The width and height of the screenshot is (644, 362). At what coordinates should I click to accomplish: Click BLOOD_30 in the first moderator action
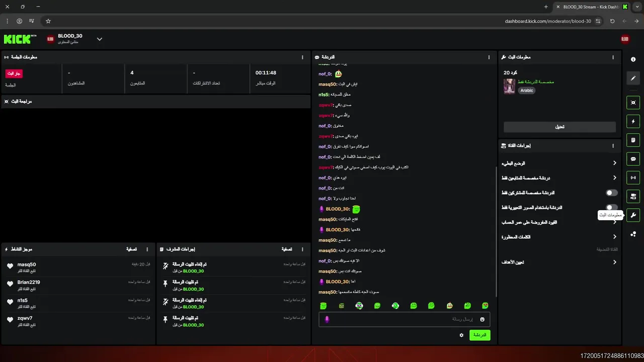coord(193,271)
